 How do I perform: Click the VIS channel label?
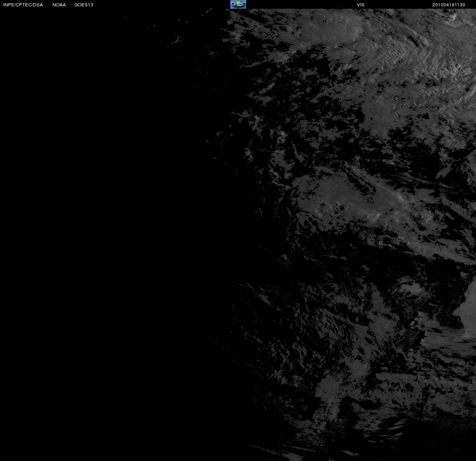pyautogui.click(x=360, y=5)
